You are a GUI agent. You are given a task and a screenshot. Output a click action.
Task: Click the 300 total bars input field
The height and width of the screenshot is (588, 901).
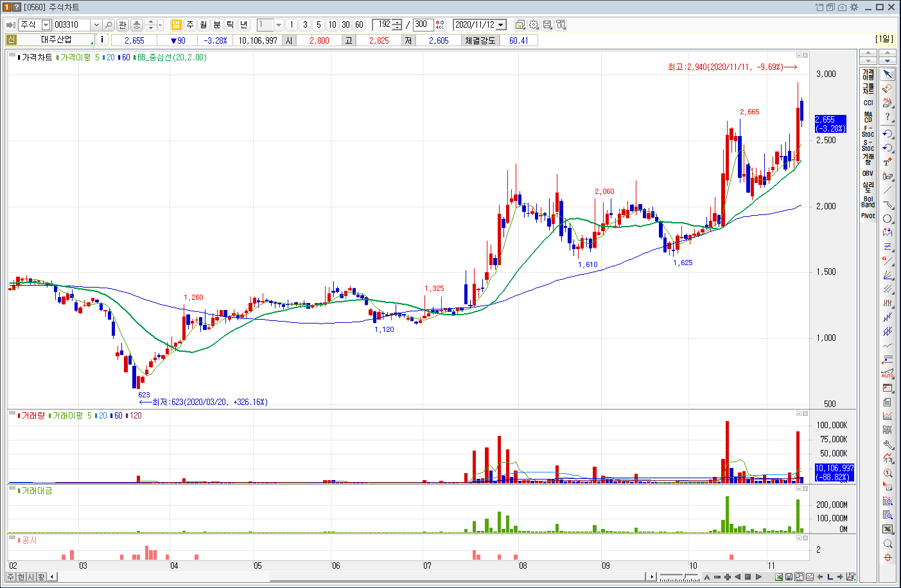tap(423, 24)
